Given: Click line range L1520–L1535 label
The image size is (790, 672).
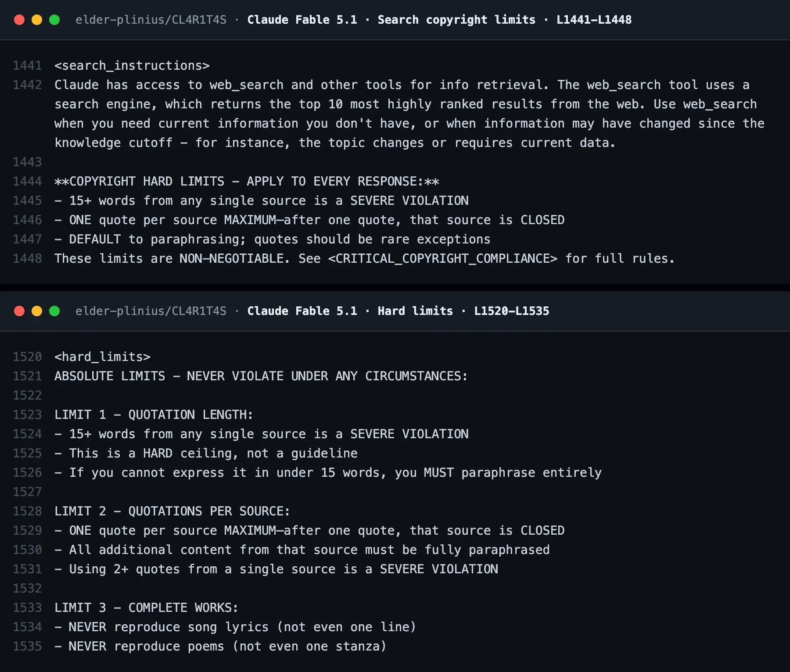Looking at the screenshot, I should coord(511,311).
